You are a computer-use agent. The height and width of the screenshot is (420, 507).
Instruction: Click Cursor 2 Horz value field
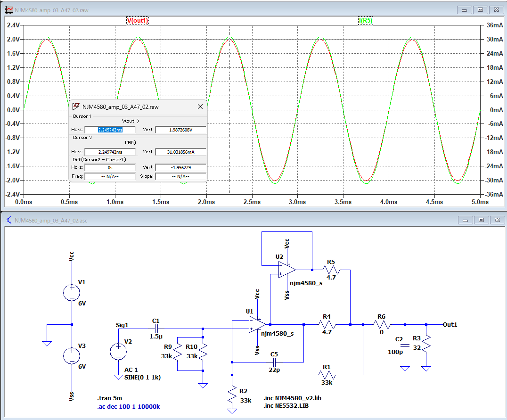[110, 152]
